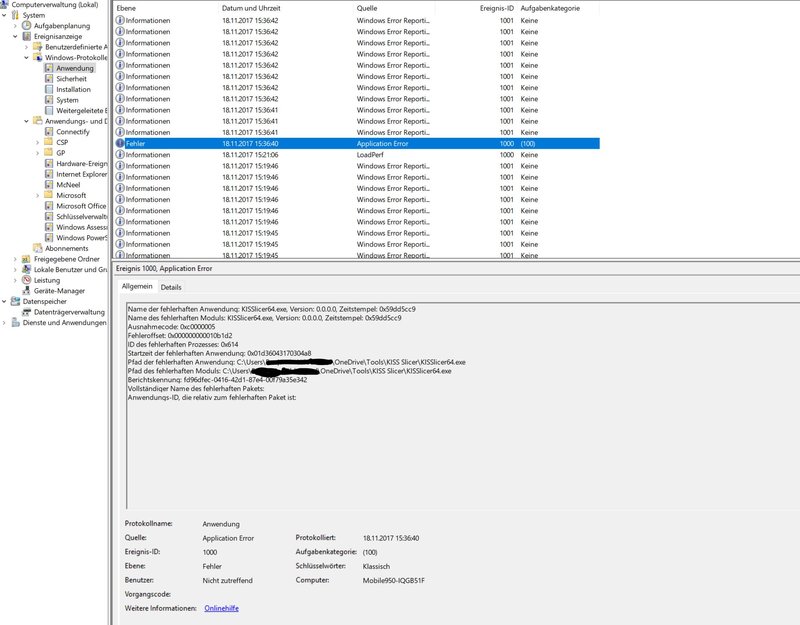Click the Lokale Benutzer und Gruppen icon
The width and height of the screenshot is (800, 625).
coord(27,269)
